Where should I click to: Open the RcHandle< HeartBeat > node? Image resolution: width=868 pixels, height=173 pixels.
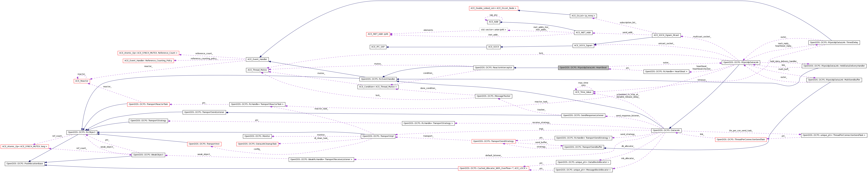[666, 71]
